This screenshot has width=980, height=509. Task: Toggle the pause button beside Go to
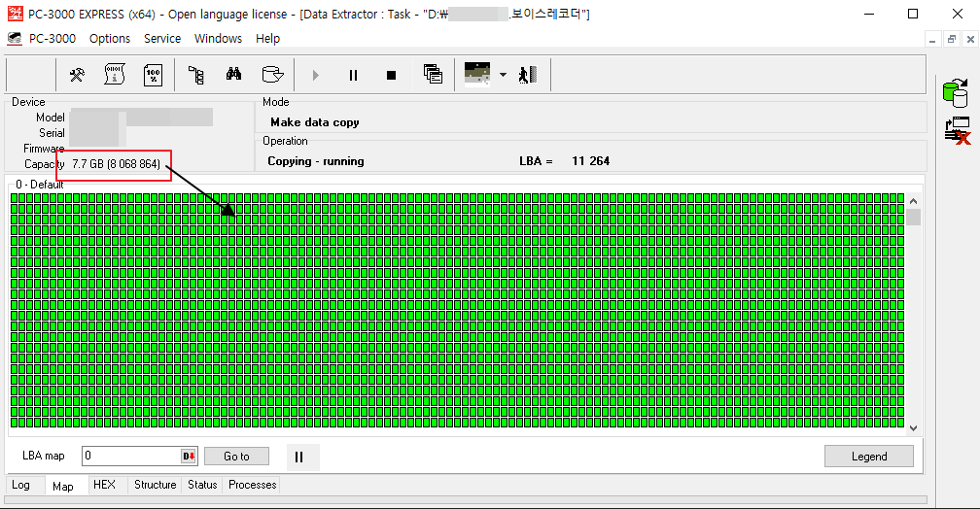click(x=299, y=457)
